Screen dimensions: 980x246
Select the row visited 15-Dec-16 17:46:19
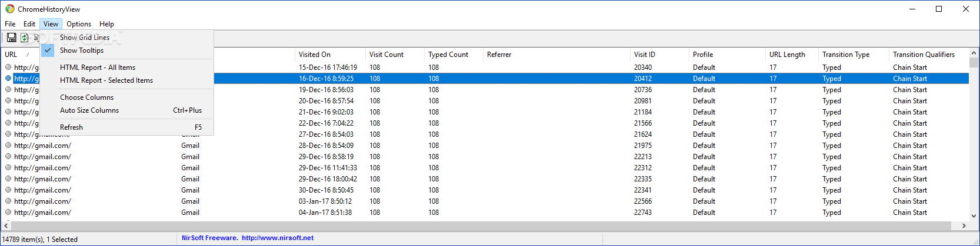(485, 67)
